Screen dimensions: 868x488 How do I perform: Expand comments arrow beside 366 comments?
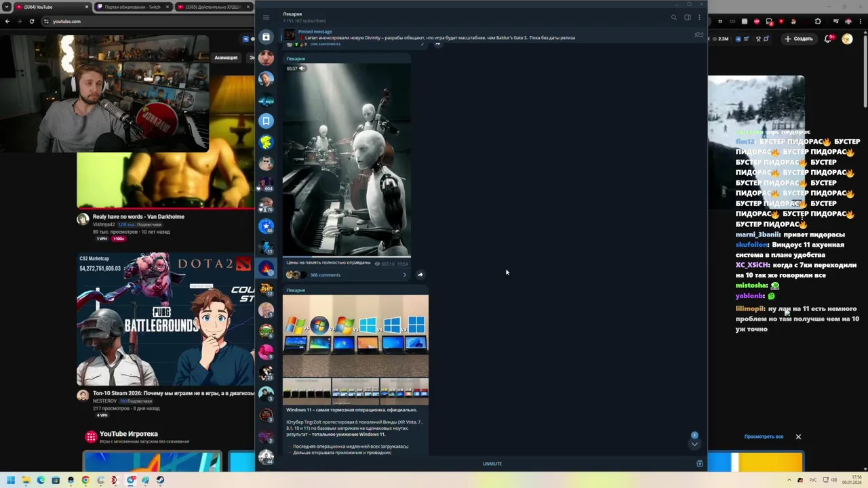pos(404,275)
